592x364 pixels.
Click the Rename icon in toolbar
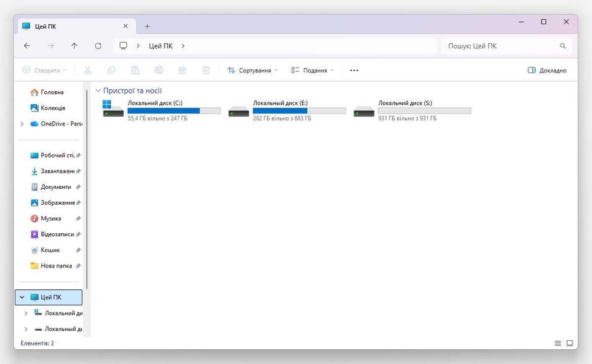tap(159, 70)
